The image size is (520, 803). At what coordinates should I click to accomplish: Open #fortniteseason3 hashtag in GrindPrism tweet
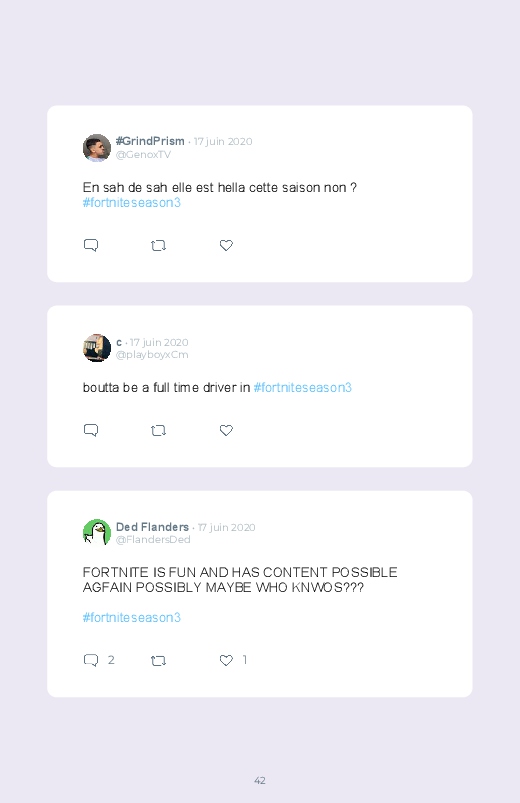pos(132,203)
